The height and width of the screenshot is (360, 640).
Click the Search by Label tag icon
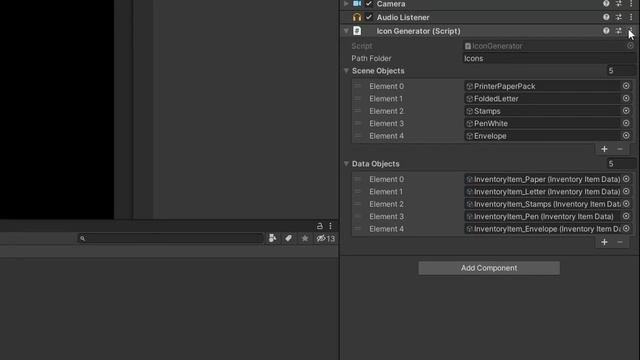pos(289,238)
